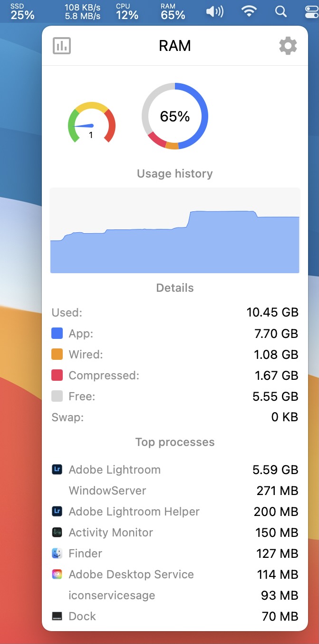Screen dimensions: 319x644
Task: Click the RAM 65% menu bar item
Action: 173,11
